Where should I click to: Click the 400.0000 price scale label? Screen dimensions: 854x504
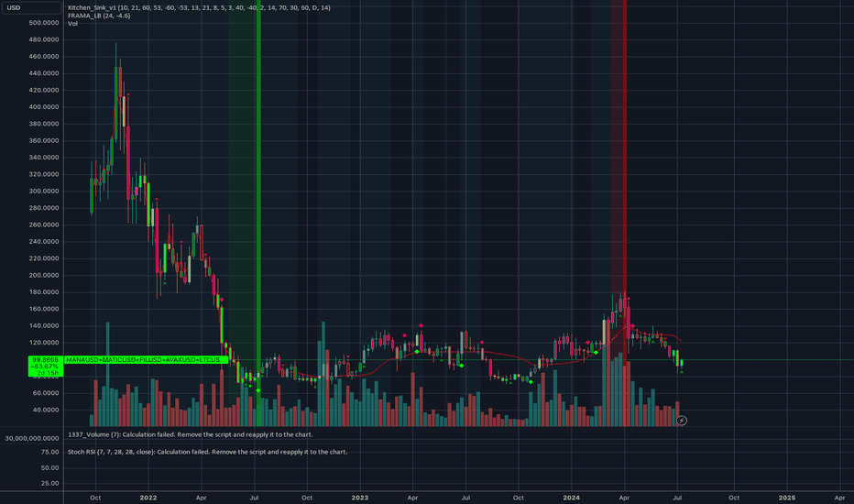[44, 107]
